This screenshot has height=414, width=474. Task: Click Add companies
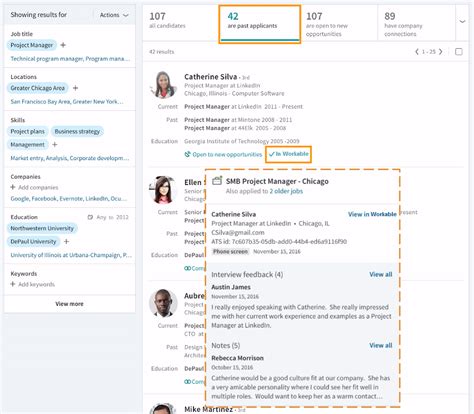(34, 187)
